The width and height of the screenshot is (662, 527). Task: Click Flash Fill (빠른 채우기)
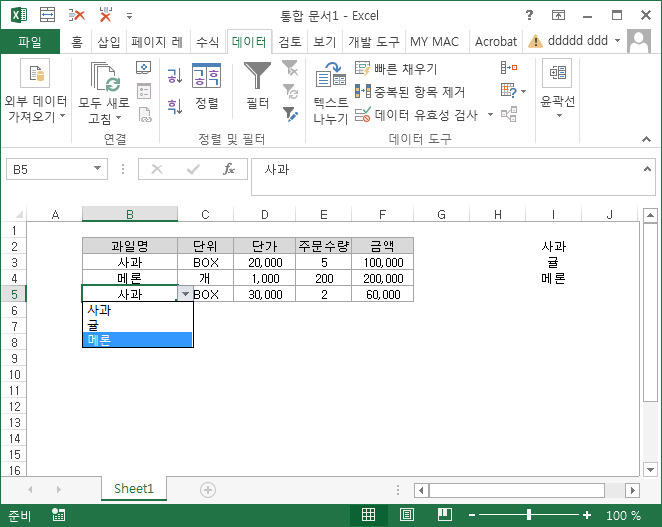(x=396, y=68)
